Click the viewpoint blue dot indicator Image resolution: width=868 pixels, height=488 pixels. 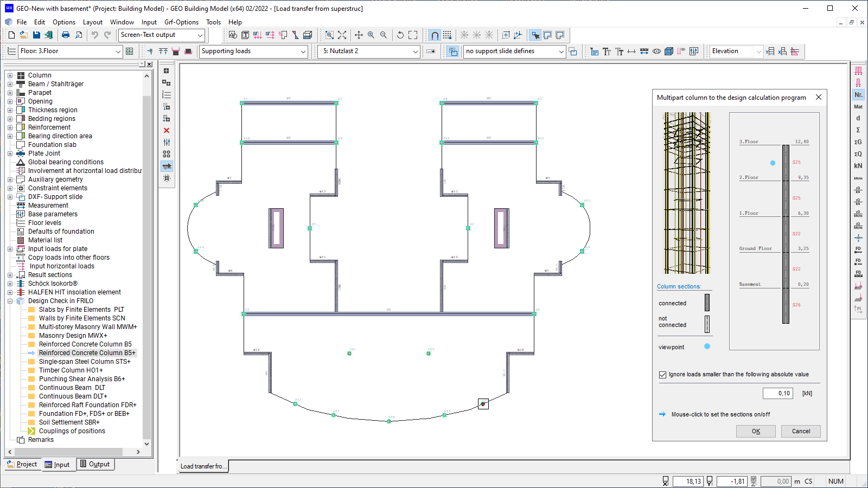[707, 346]
